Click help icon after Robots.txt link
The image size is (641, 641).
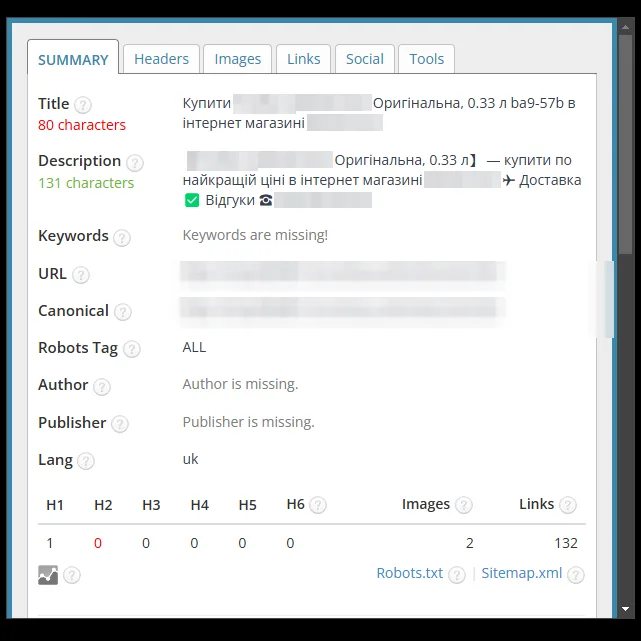[x=457, y=575]
